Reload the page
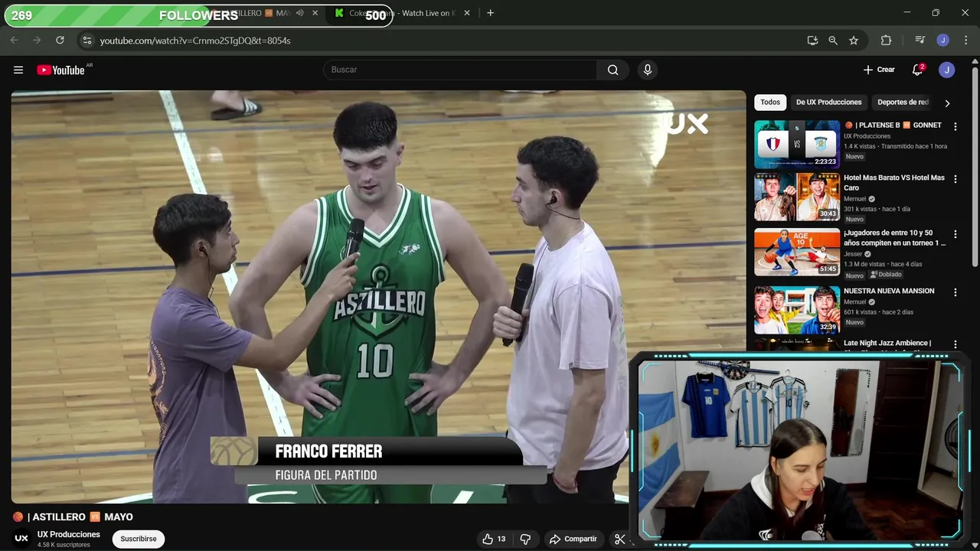The width and height of the screenshot is (980, 551). [60, 41]
